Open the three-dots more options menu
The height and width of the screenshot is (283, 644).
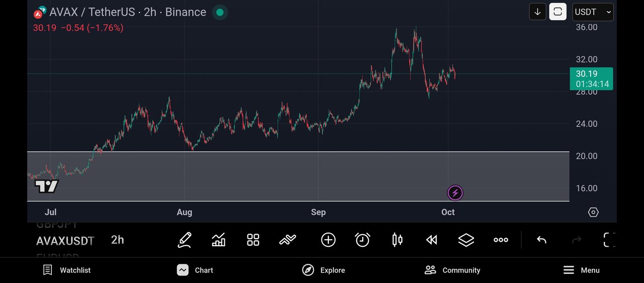[x=501, y=240]
